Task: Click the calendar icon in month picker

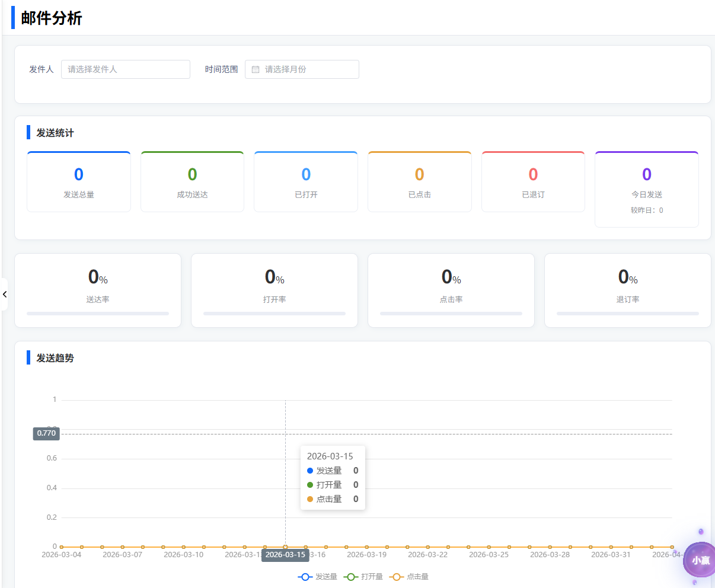Action: 256,69
